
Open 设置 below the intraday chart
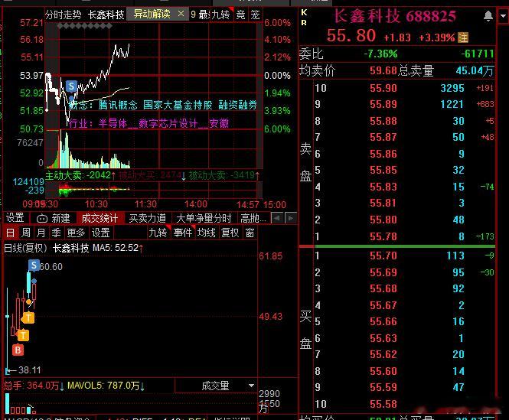click(x=15, y=218)
